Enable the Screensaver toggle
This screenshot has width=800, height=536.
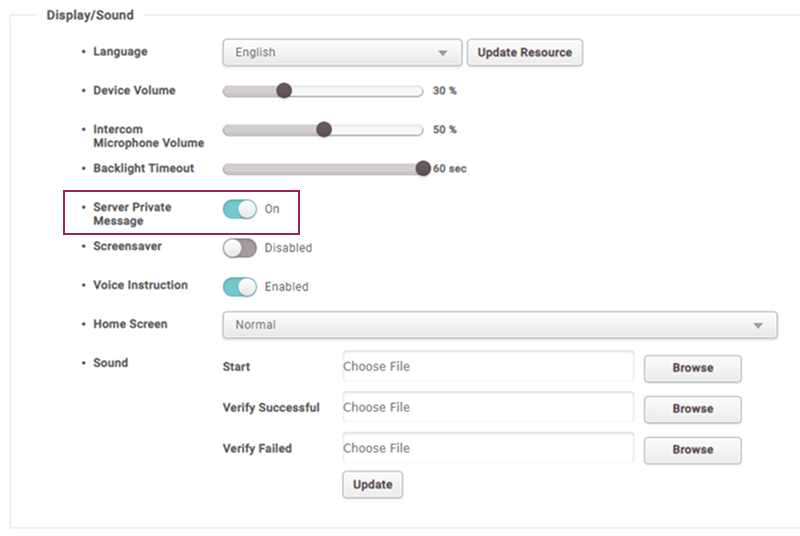(240, 248)
